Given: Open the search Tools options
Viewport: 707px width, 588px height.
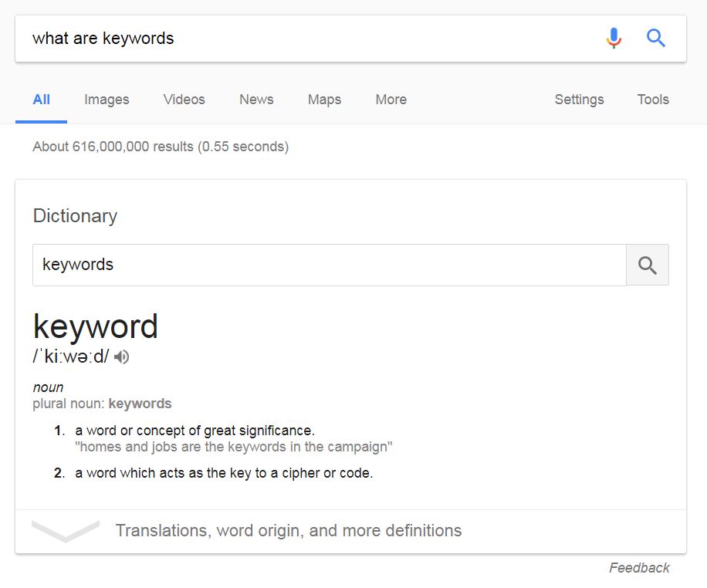Looking at the screenshot, I should [x=653, y=100].
